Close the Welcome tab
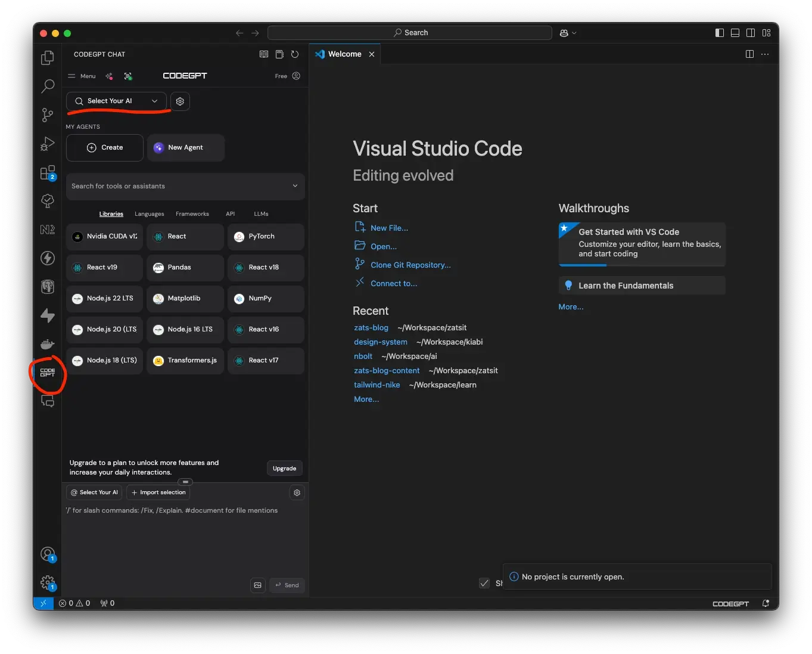 click(372, 54)
